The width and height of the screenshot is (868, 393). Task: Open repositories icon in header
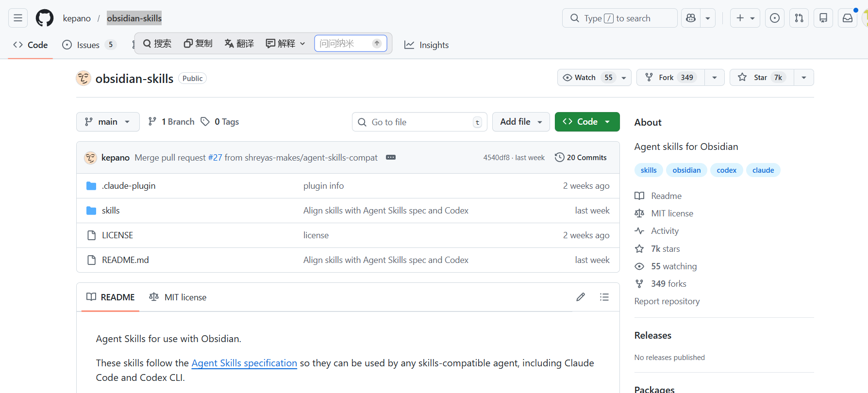[823, 18]
